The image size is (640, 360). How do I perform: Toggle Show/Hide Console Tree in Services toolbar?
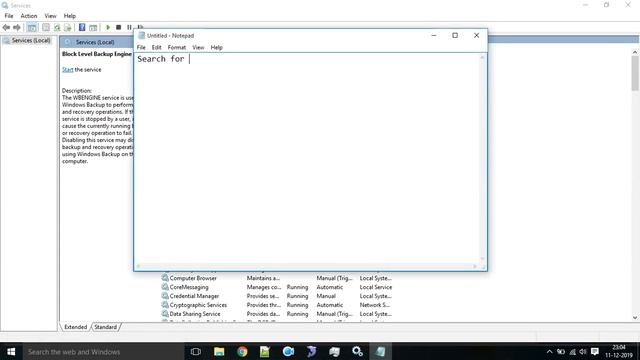pyautogui.click(x=31, y=27)
